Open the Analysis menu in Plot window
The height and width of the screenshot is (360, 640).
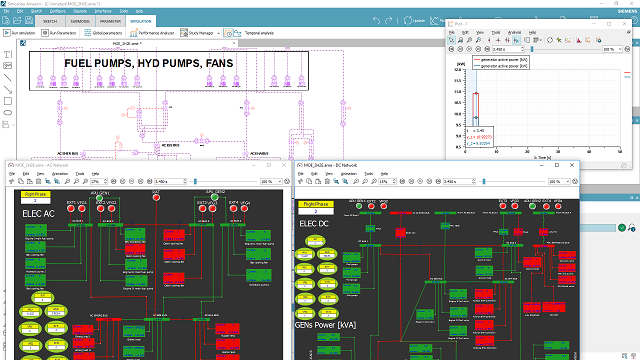(514, 32)
